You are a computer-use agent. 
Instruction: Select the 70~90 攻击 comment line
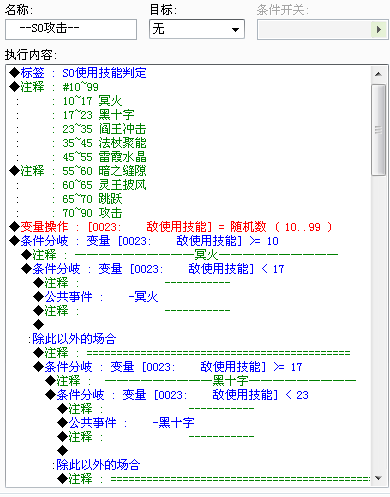(69, 213)
